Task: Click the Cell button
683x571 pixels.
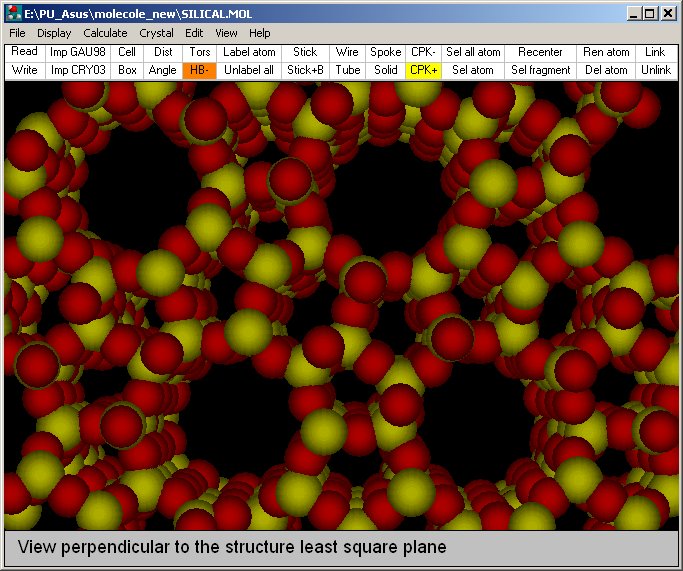Action: click(x=127, y=52)
